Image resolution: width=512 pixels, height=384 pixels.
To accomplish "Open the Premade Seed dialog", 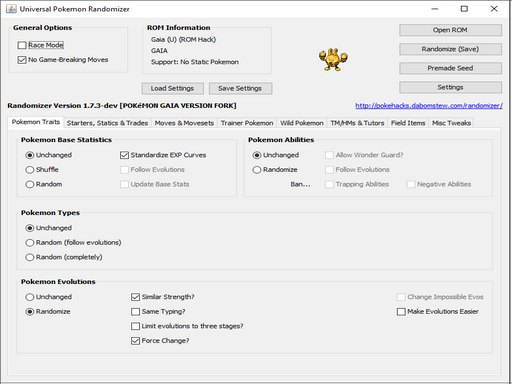I will (x=450, y=68).
